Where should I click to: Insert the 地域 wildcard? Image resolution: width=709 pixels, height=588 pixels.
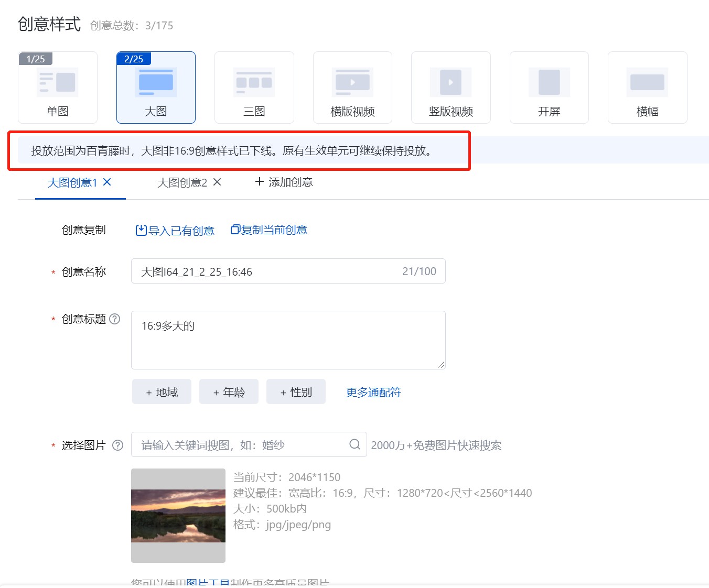(162, 392)
